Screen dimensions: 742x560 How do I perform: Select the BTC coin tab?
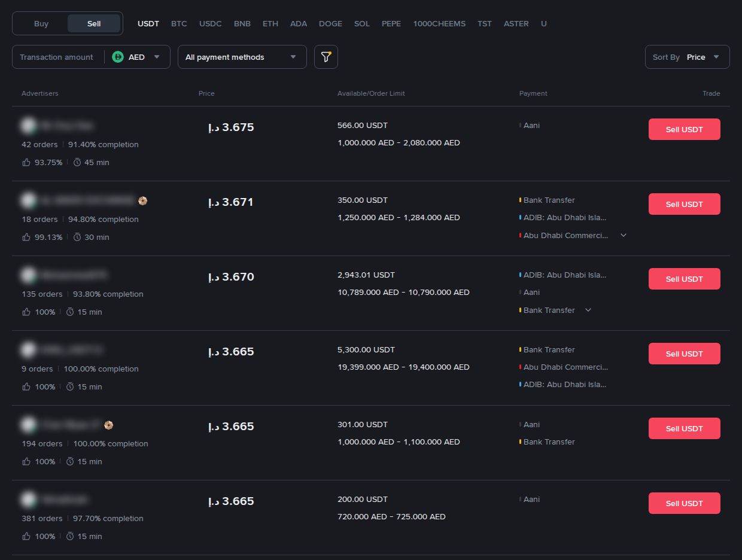pyautogui.click(x=179, y=23)
